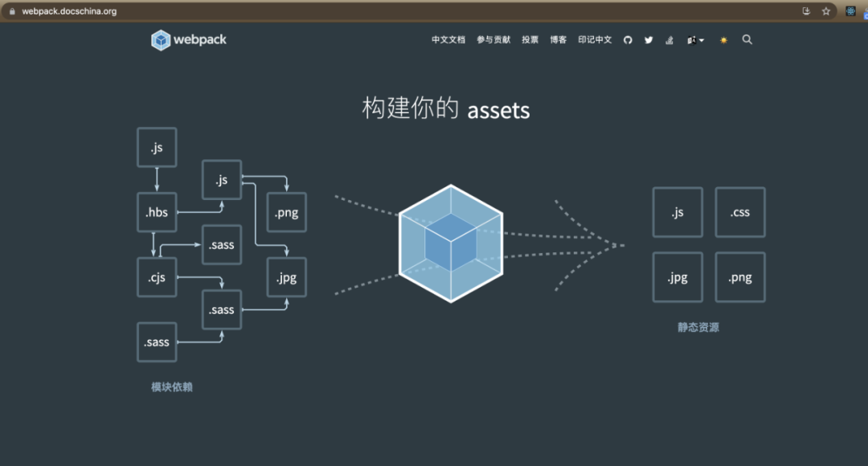Click the .css output asset box
Screen dimensions: 868x466
pos(740,213)
